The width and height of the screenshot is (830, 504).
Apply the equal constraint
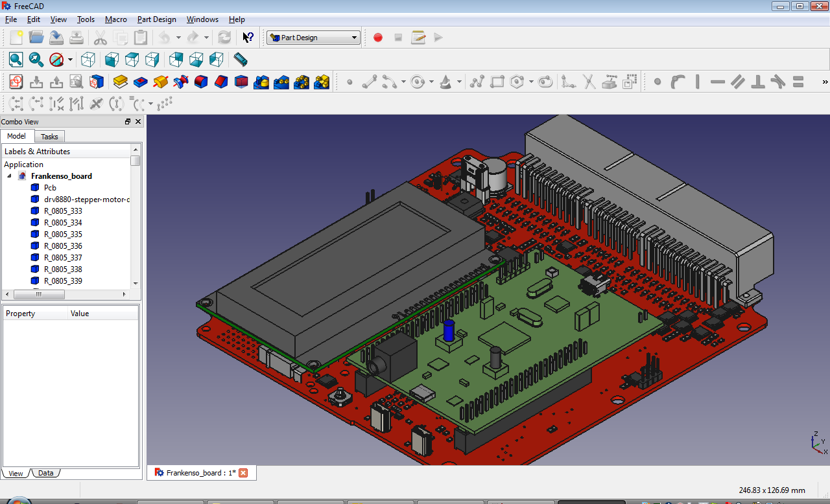point(798,82)
